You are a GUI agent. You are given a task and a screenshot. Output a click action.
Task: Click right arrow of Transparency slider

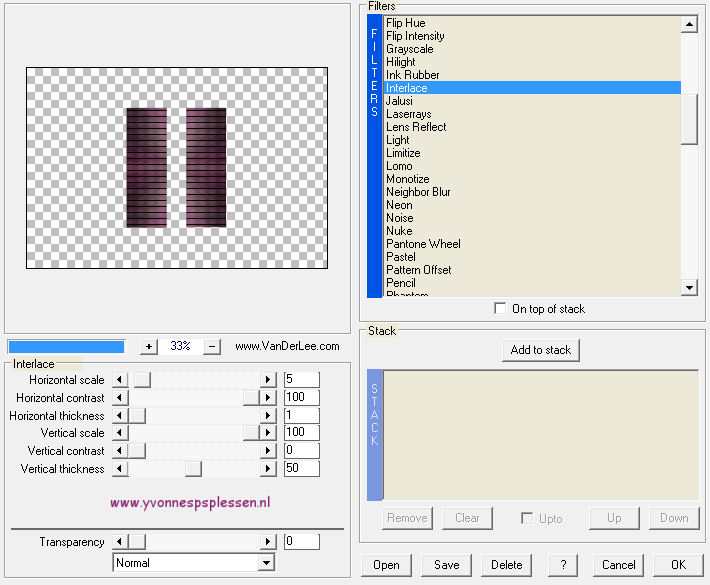[x=268, y=542]
